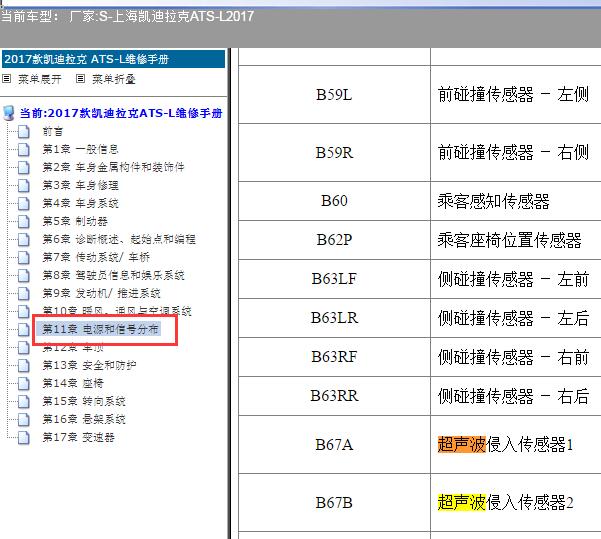Click the page icon beside 第8章 驾驶员信息和娱乐系统
Screen dimensions: 601x539
click(x=24, y=276)
